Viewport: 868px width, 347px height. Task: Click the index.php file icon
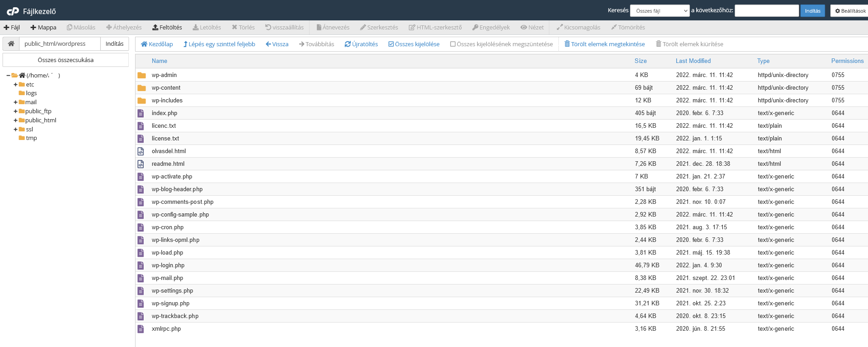tap(141, 113)
